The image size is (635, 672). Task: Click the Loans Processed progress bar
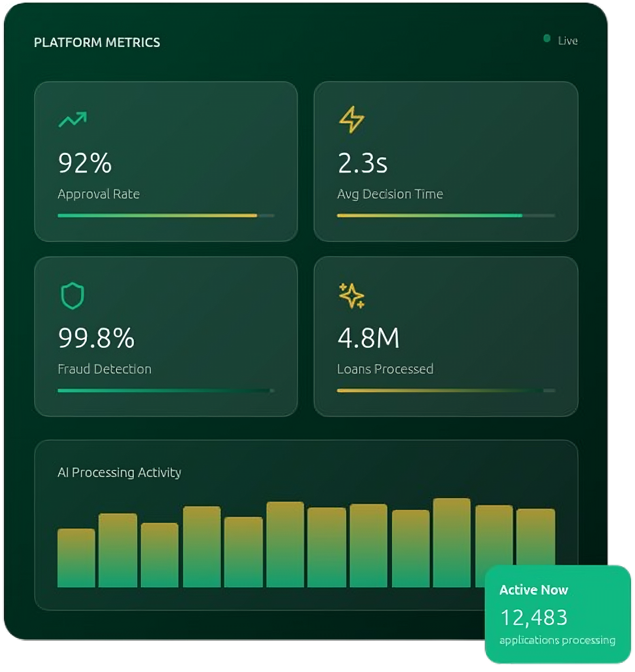click(446, 390)
